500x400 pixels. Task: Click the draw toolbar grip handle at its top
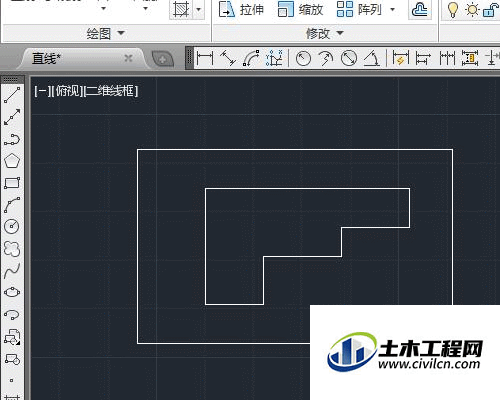(11, 79)
